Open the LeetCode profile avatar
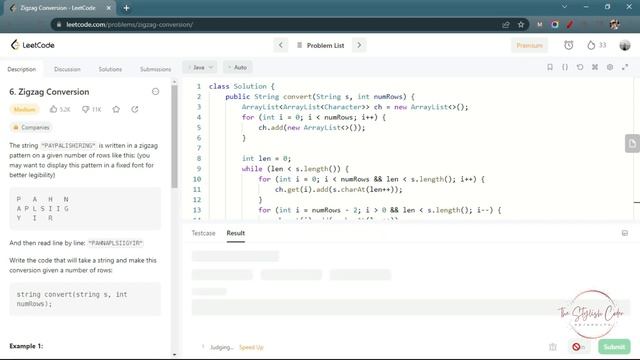 point(624,45)
